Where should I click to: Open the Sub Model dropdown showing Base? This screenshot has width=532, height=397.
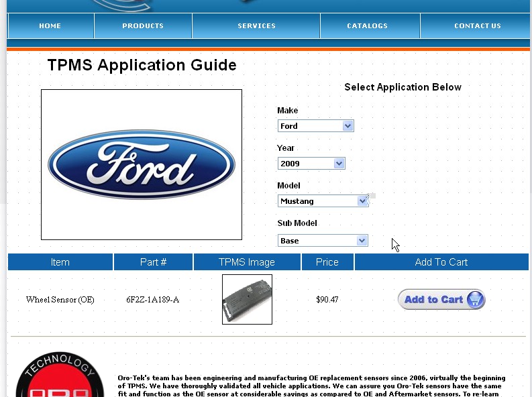pos(323,241)
